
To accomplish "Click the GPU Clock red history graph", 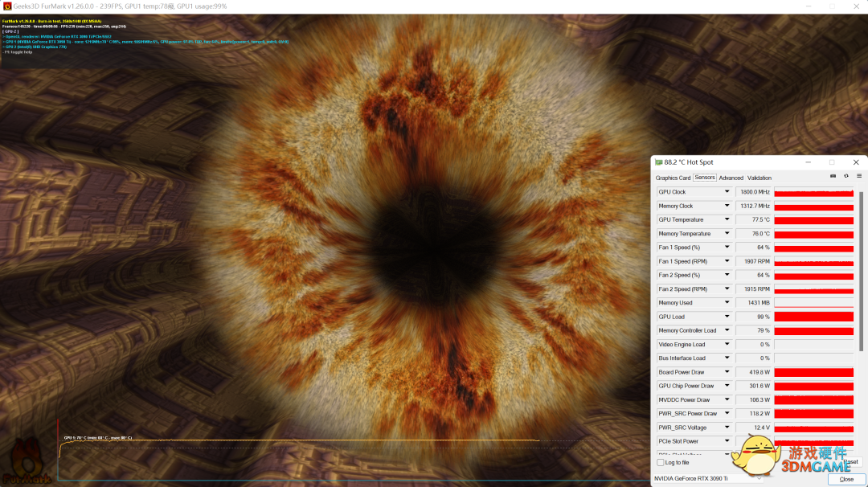I will [813, 192].
